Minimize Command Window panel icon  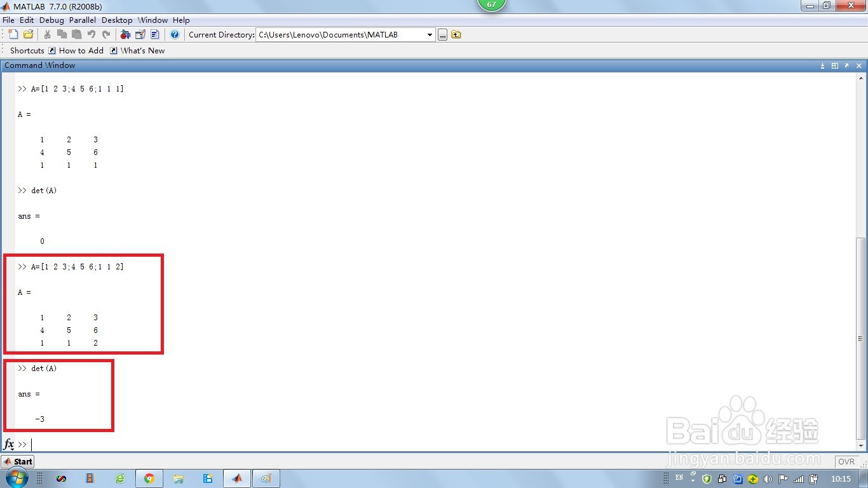coord(823,65)
